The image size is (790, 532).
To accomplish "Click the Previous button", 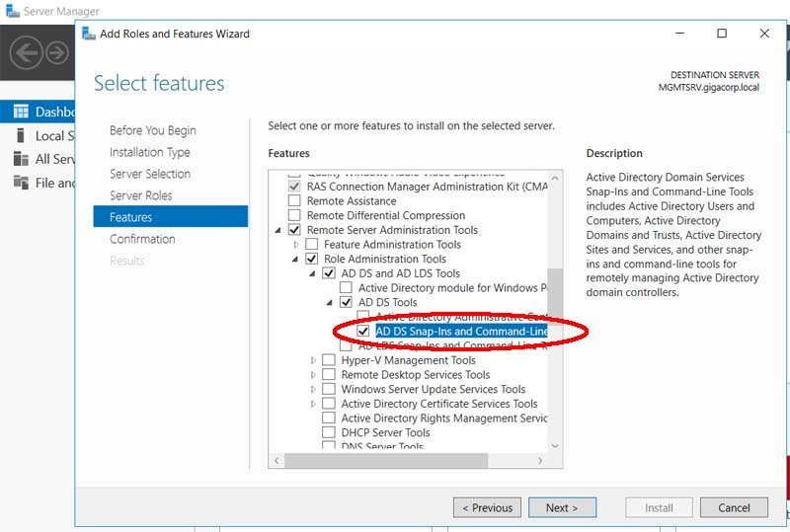I will pyautogui.click(x=487, y=507).
